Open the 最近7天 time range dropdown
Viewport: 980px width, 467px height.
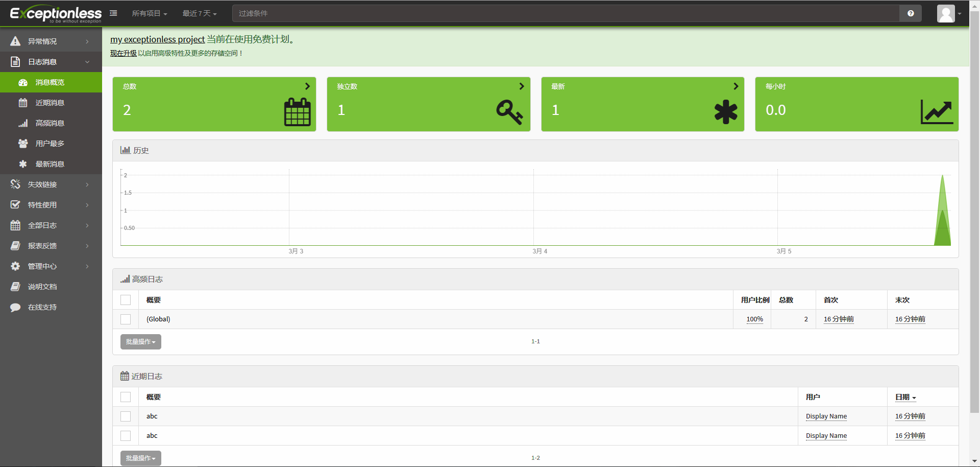pyautogui.click(x=200, y=13)
